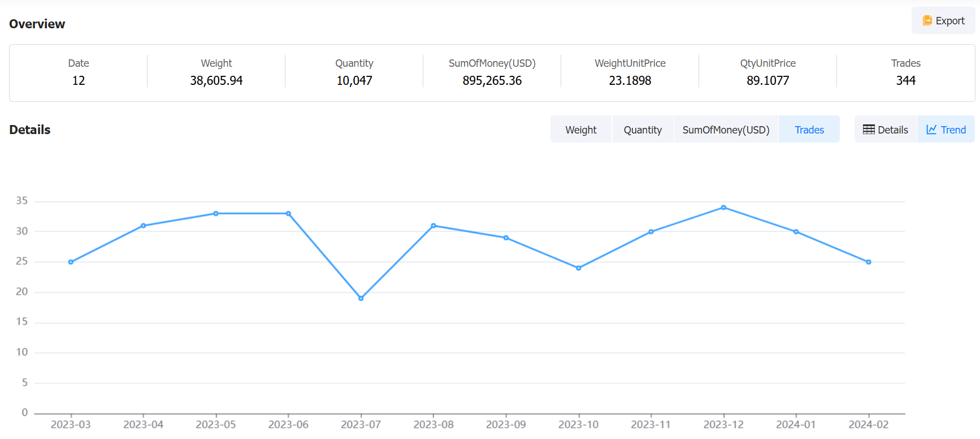Switch to the Quantity tab
This screenshot has width=980, height=439.
tap(643, 130)
